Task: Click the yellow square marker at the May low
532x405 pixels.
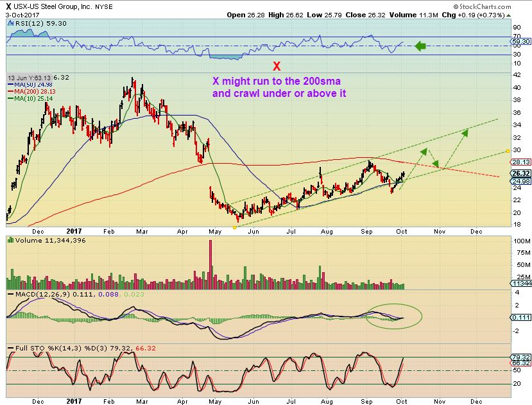Action: pos(234,227)
